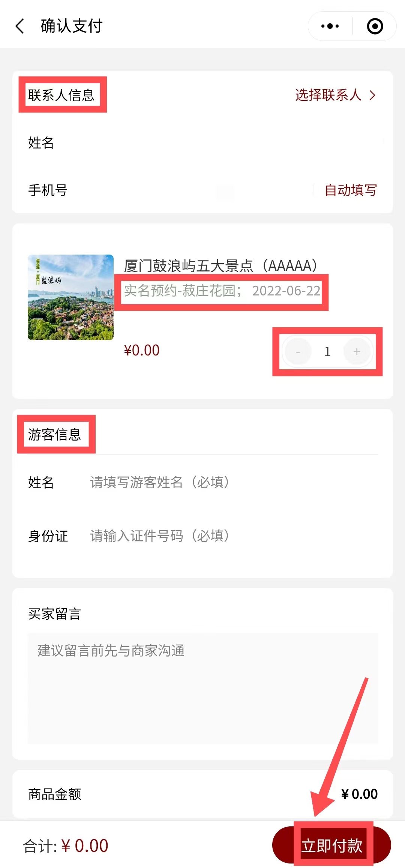Tap the quantity value 1 in stepper
The image size is (405, 868).
327,352
